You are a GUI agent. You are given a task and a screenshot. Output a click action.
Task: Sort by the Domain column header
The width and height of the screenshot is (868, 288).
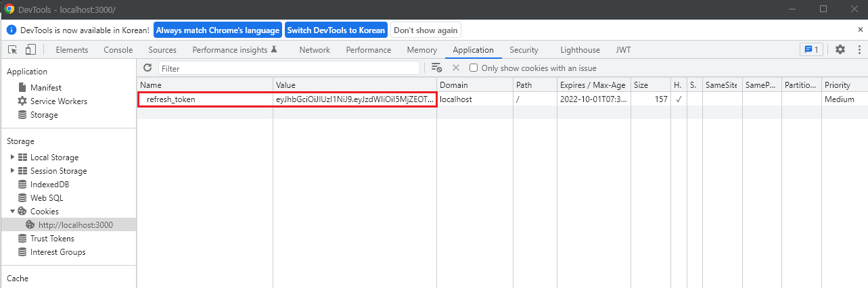click(475, 85)
